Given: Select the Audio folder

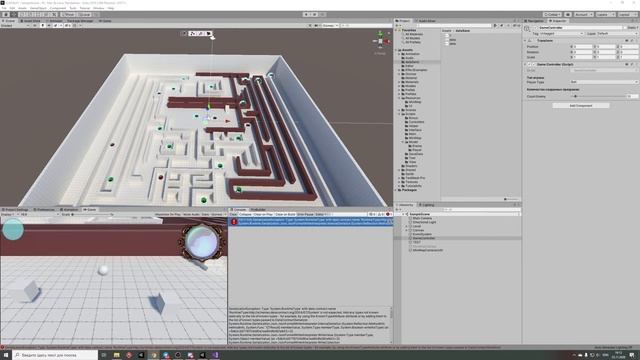Looking at the screenshot, I should (409, 58).
